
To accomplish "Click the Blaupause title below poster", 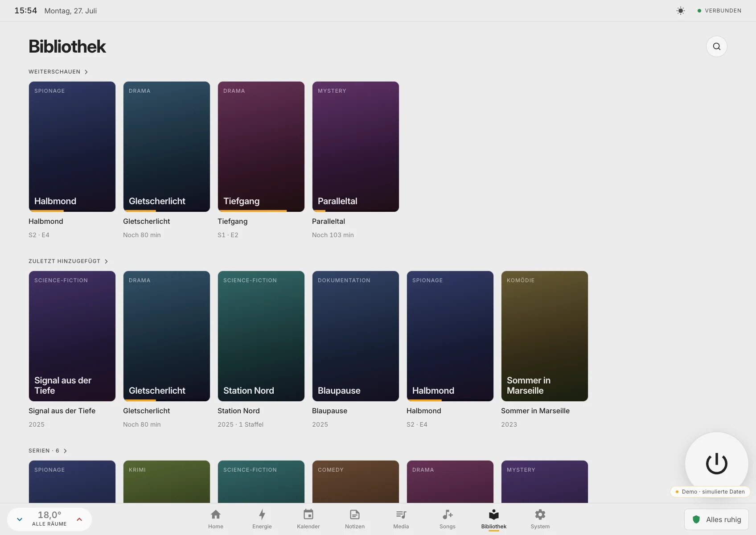I will [x=329, y=411].
